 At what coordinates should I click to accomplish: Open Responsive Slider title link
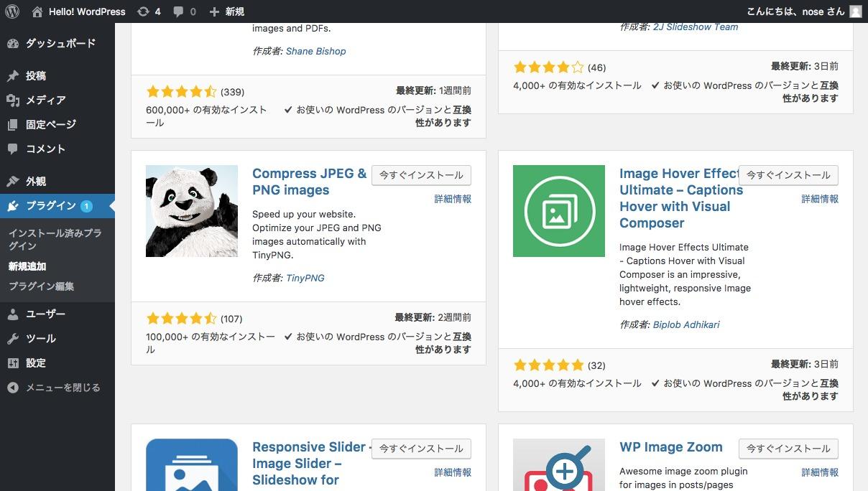coord(310,464)
